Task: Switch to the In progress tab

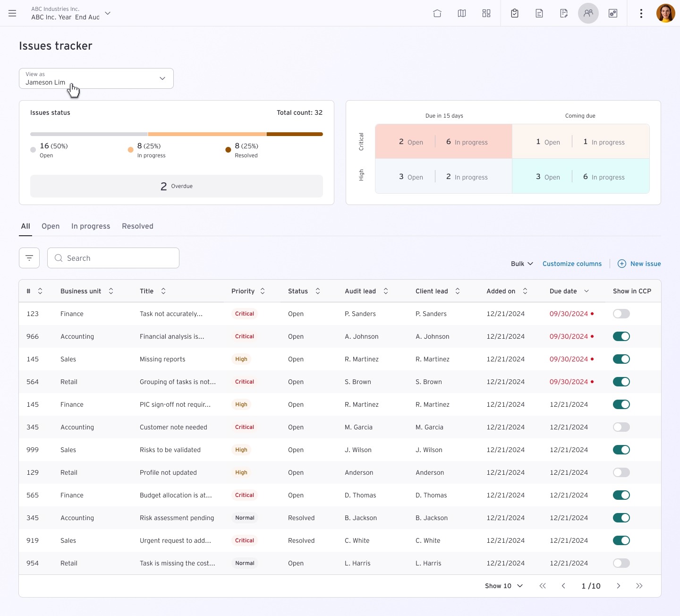Action: (91, 226)
